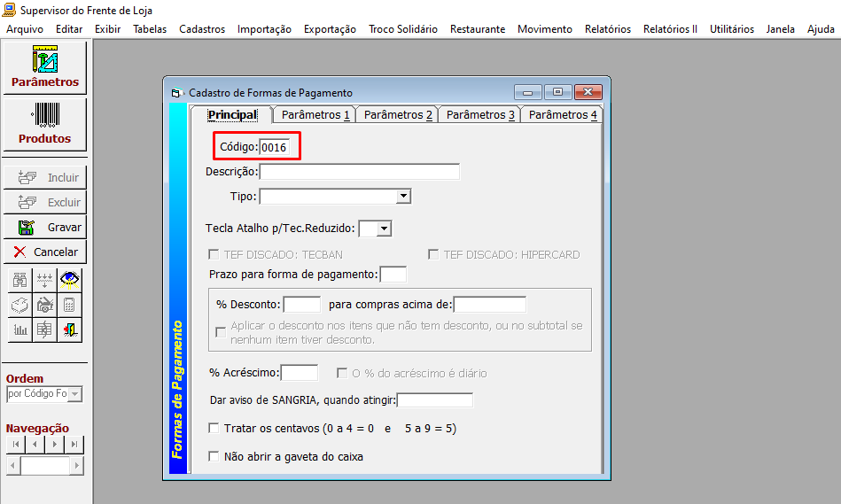Open the Janela menu
Viewport: 841px width, 504px height.
(x=781, y=29)
